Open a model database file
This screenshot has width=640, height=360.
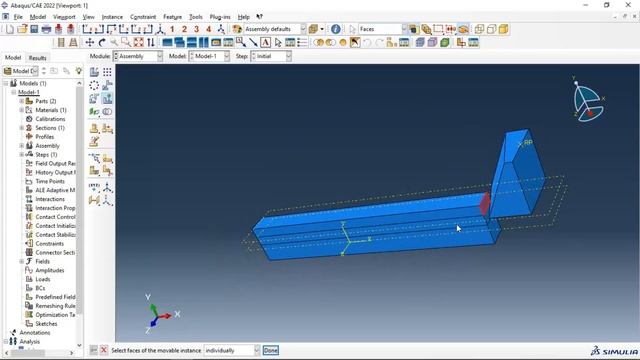(x=22, y=29)
